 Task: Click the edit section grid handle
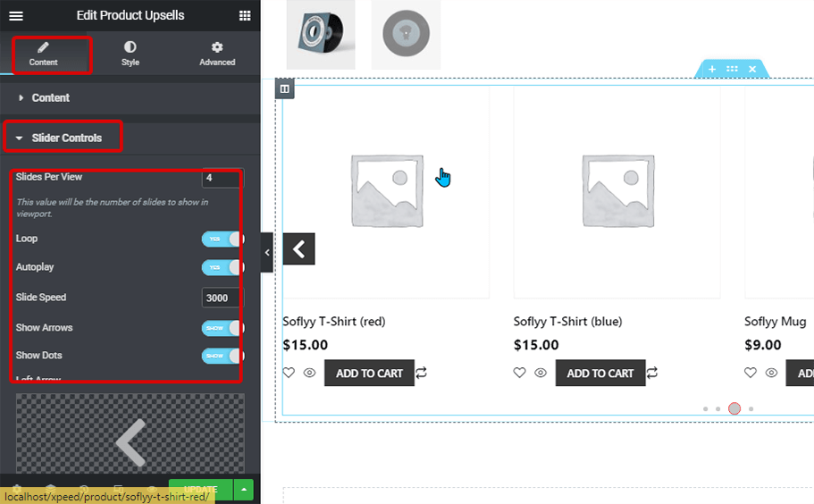pyautogui.click(x=732, y=69)
